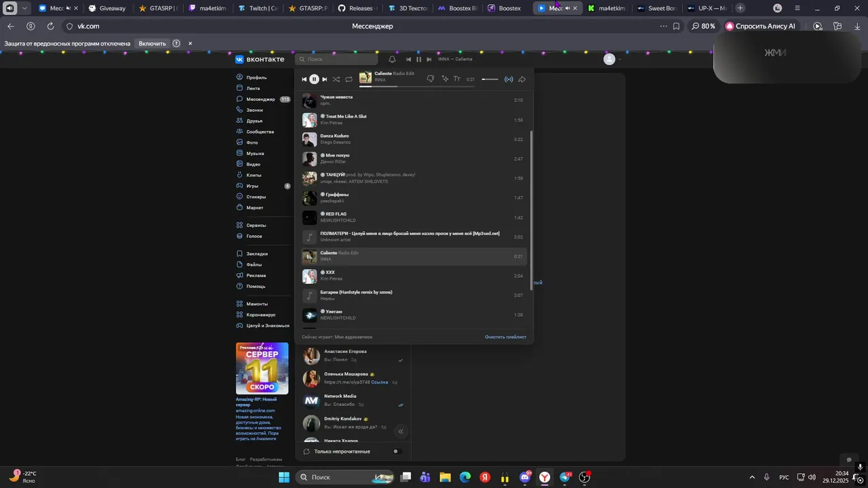Click the VK search field
This screenshot has height=488, width=868.
(x=336, y=59)
